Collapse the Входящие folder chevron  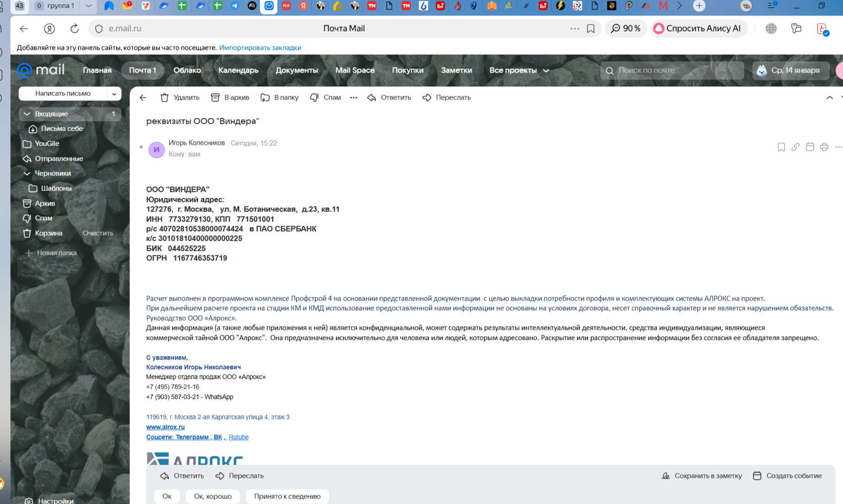[x=27, y=114]
